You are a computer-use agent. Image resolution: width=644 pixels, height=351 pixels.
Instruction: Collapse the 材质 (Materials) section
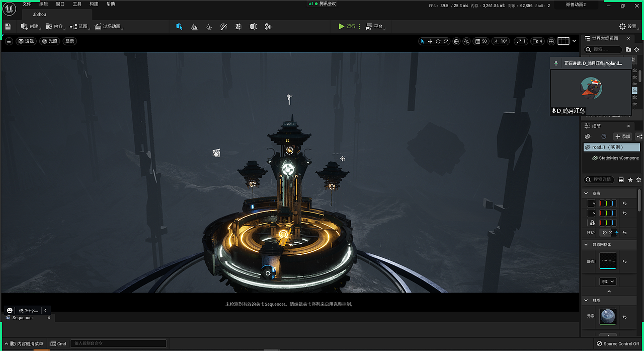586,300
